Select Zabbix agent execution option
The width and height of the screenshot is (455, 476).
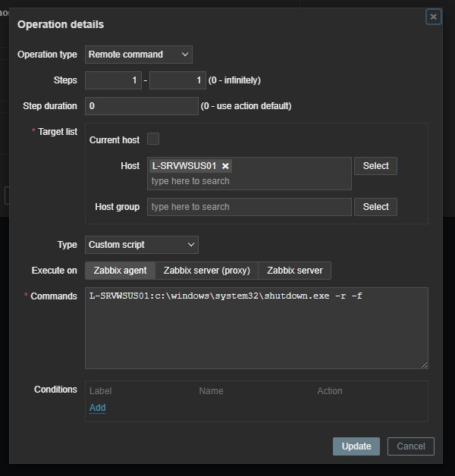(120, 271)
